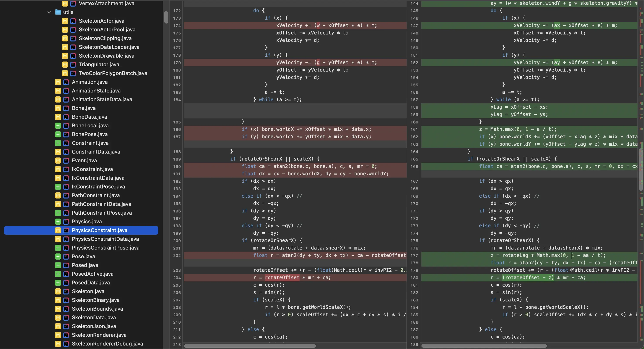
Task: Click the Java file icon of Triangulator.java
Action: click(x=73, y=65)
